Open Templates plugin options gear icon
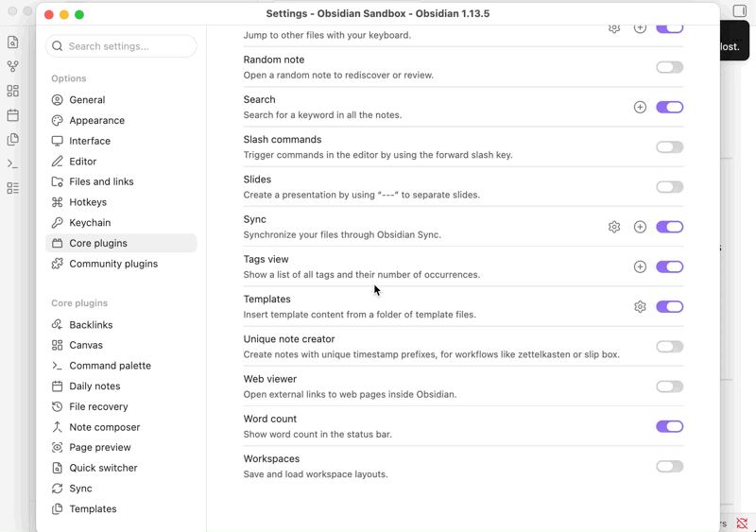756x532 pixels. pos(640,307)
